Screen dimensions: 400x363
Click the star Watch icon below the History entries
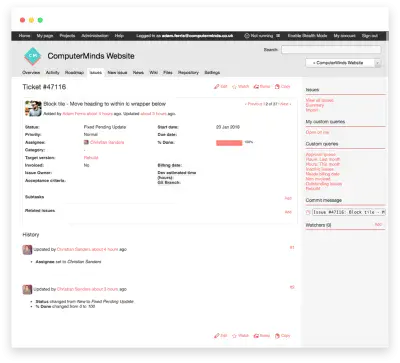pos(234,336)
